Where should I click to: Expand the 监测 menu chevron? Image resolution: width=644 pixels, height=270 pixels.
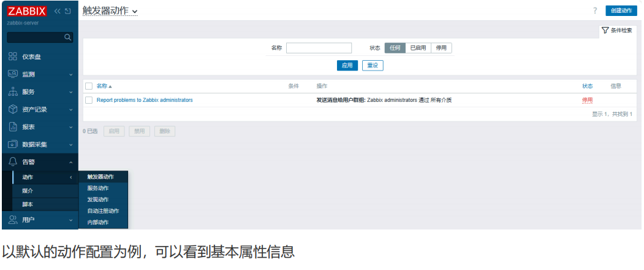coord(70,74)
